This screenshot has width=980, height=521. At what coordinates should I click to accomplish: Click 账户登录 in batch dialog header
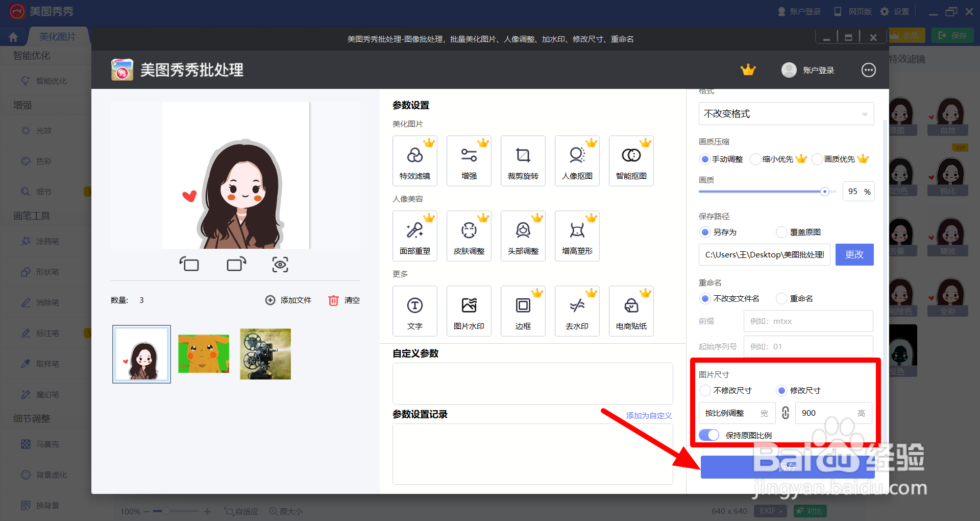click(x=808, y=70)
